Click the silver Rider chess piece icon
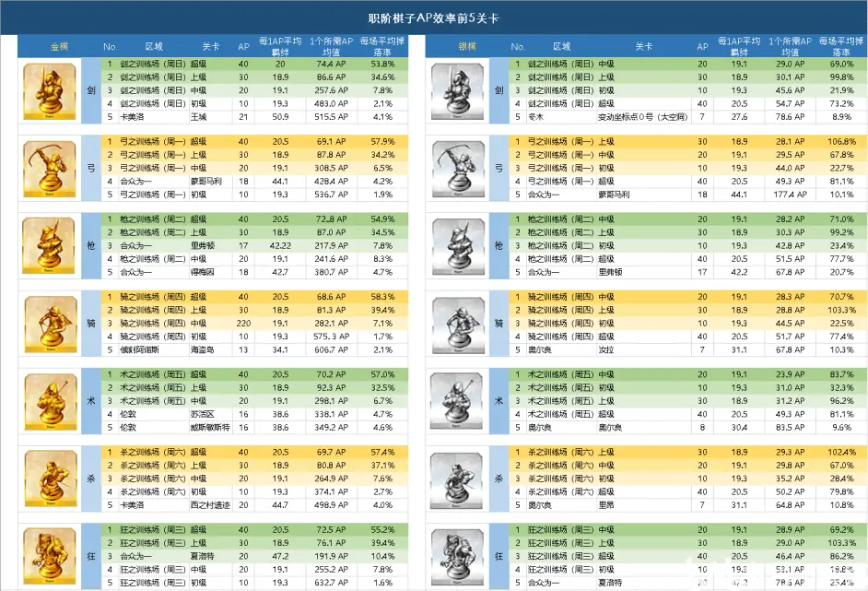Image resolution: width=868 pixels, height=591 pixels. click(458, 324)
